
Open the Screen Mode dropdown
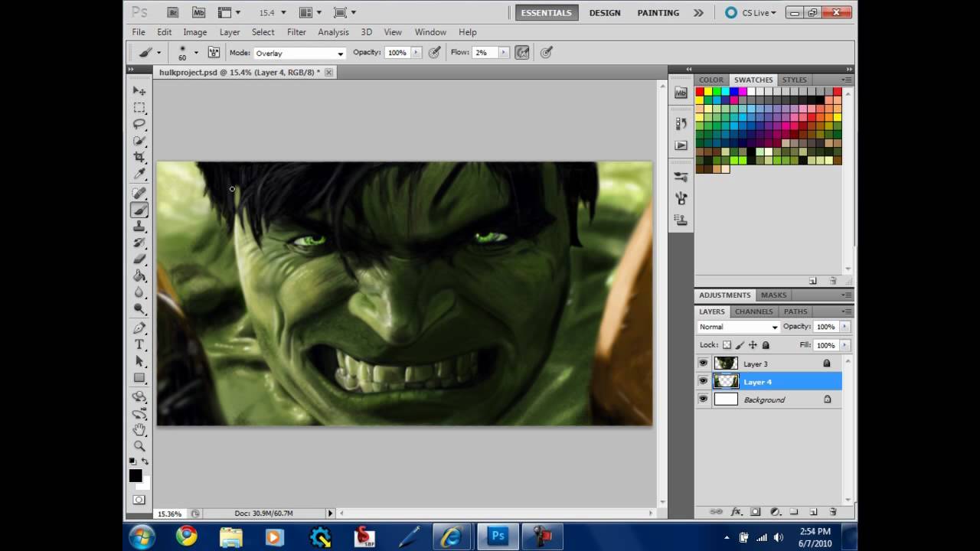tap(345, 13)
